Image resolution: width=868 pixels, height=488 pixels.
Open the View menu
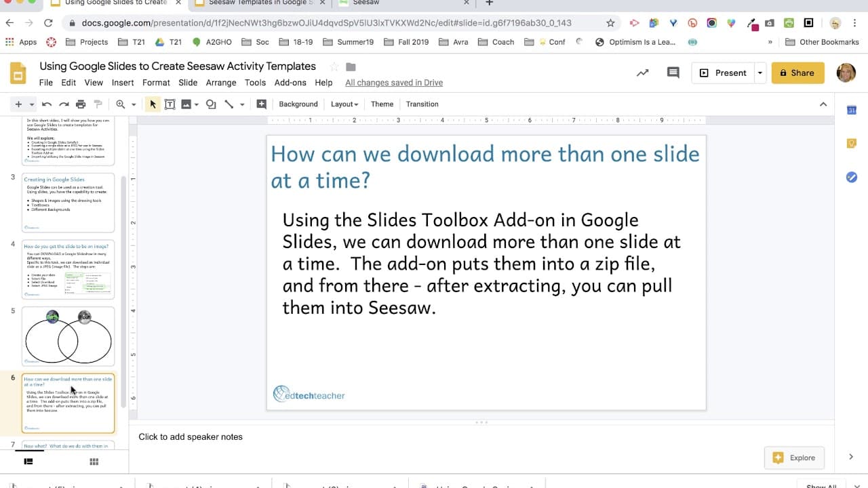(94, 83)
